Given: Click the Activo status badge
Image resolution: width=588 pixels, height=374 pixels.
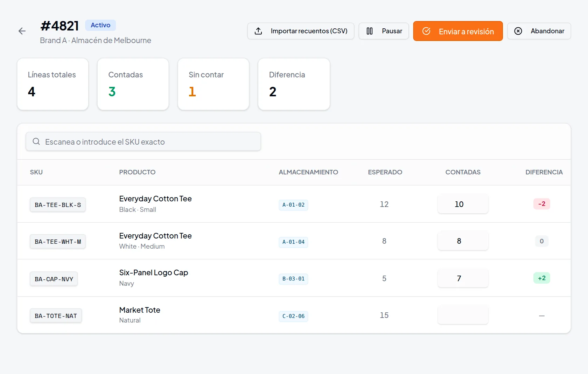Looking at the screenshot, I should pos(100,25).
